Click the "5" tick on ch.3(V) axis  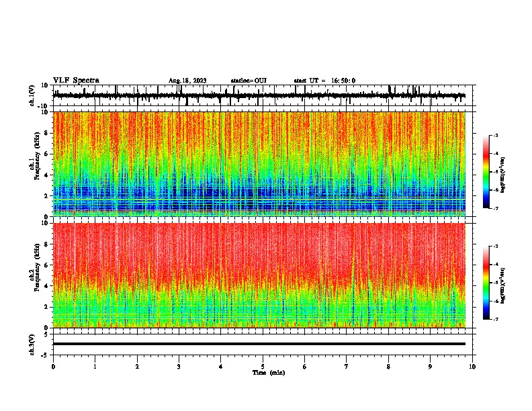click(x=46, y=334)
